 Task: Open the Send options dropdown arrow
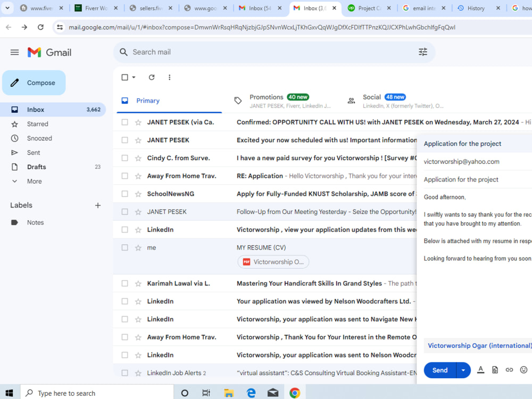pyautogui.click(x=463, y=370)
